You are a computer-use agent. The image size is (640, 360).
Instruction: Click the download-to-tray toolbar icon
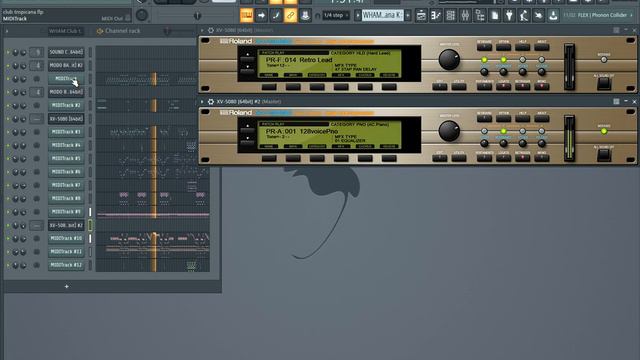553,16
